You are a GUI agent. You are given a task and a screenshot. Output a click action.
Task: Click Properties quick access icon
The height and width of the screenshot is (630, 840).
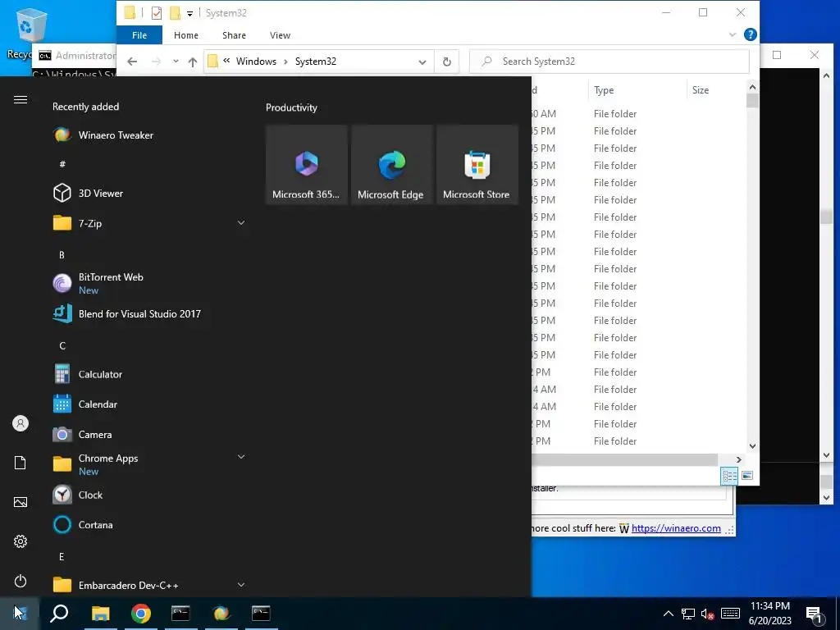157,13
